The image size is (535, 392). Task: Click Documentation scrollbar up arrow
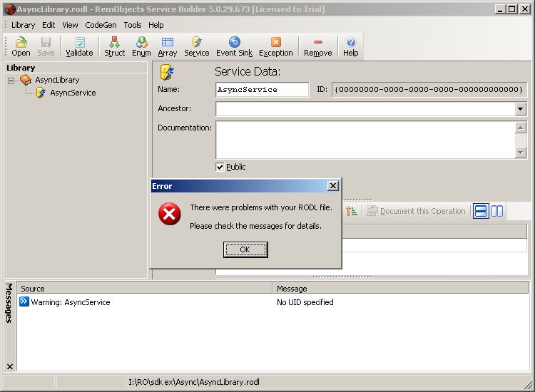(520, 128)
